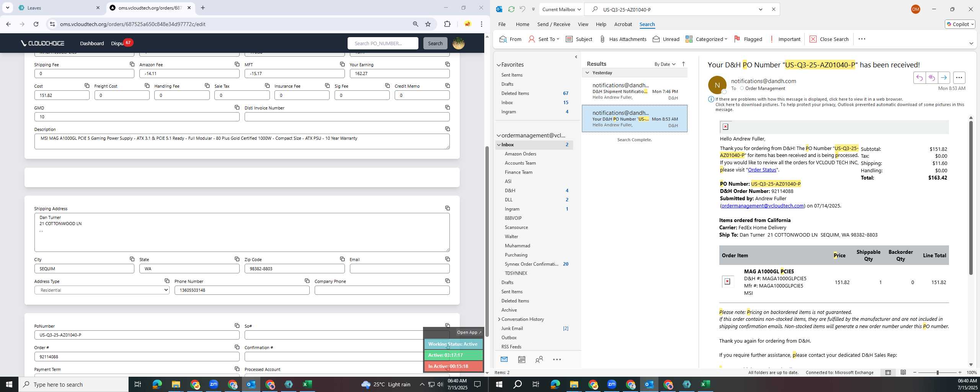
Task: Click the Disti Invoice Number field
Action: tap(347, 117)
